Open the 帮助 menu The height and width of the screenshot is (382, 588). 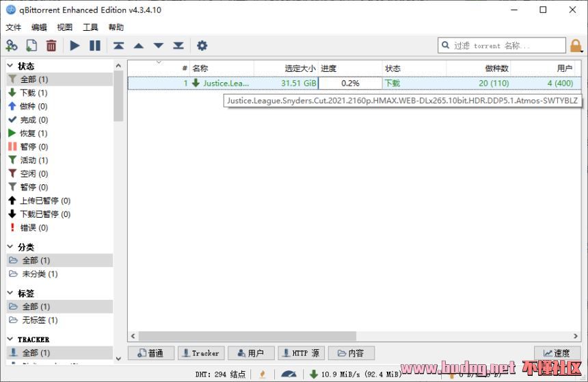116,27
